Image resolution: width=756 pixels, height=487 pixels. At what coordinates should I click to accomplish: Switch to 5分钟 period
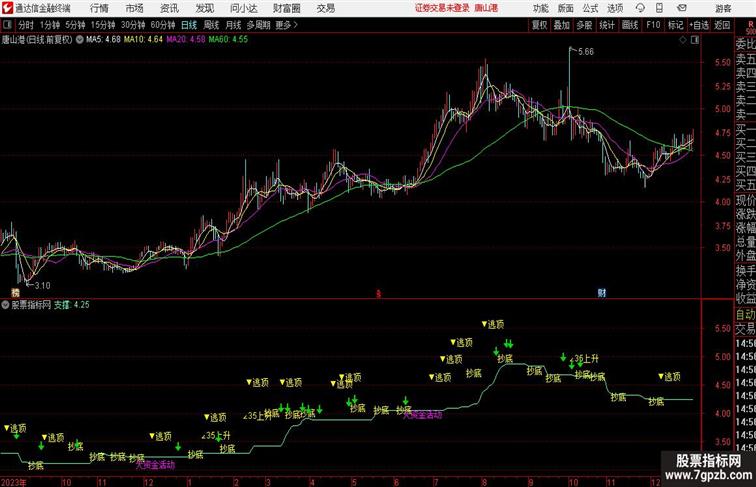[x=75, y=25]
